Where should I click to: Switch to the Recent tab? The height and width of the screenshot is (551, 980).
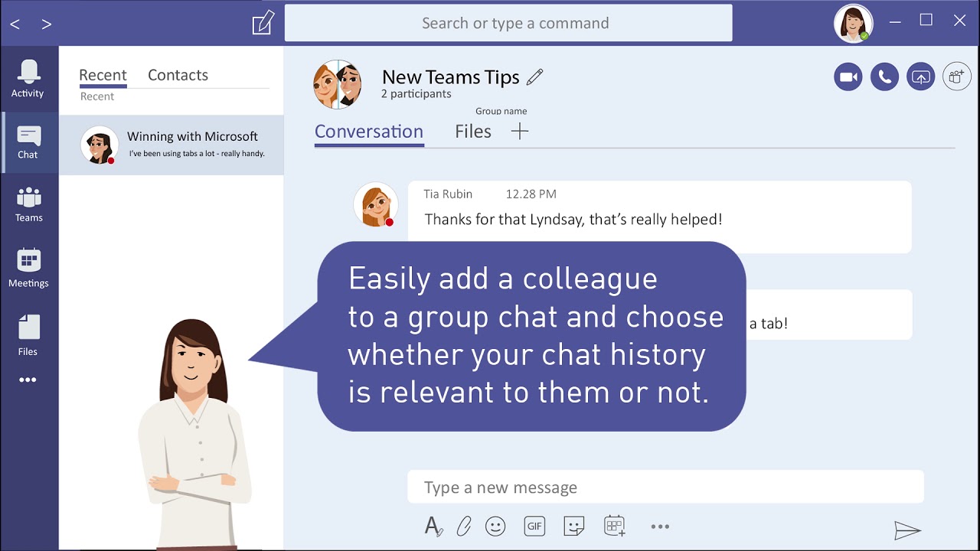point(103,75)
